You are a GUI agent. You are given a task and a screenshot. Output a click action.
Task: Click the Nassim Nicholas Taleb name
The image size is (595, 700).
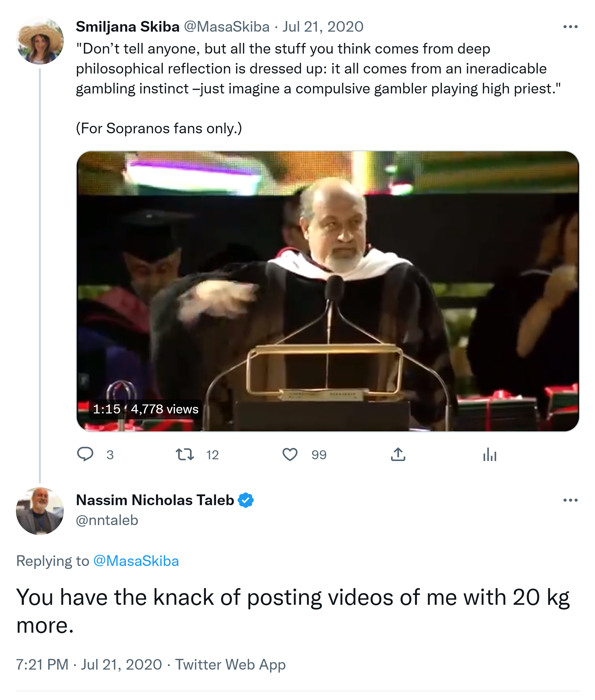click(x=155, y=500)
